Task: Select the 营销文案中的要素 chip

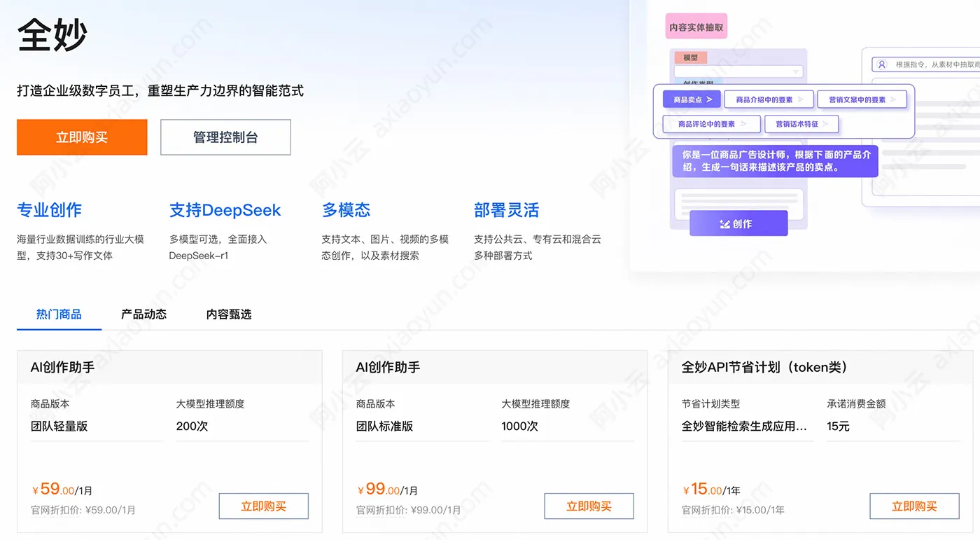Action: [x=862, y=99]
